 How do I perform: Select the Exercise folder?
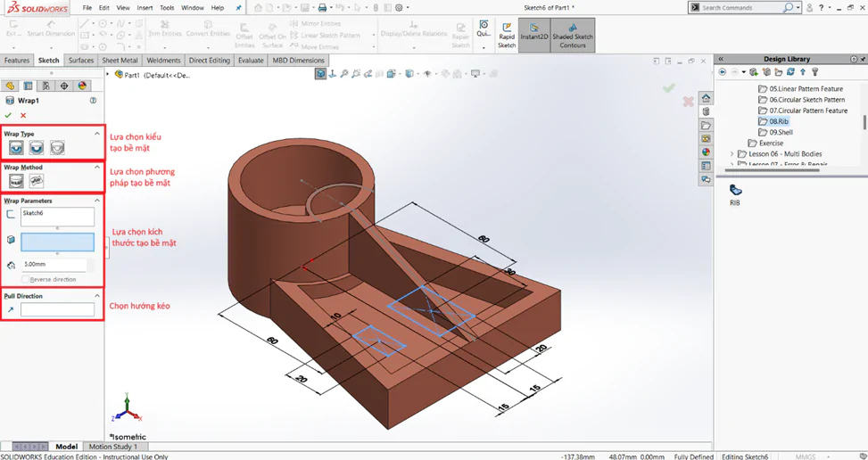[x=765, y=144]
